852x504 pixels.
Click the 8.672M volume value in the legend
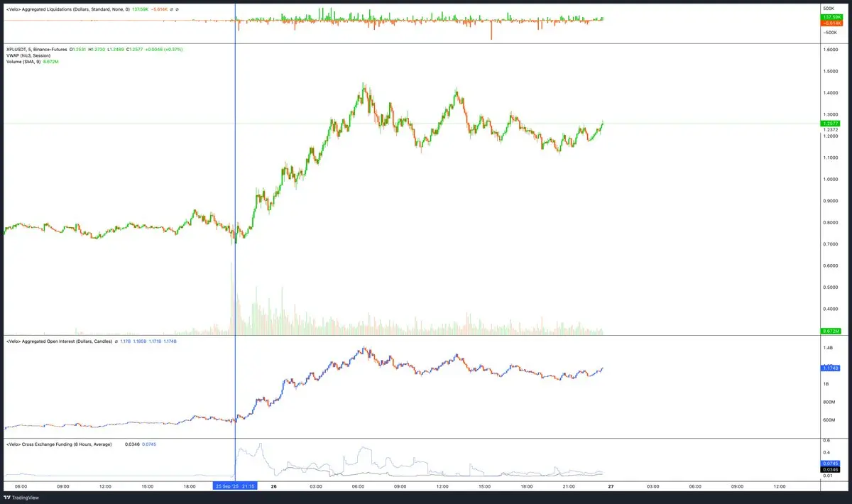(51, 62)
